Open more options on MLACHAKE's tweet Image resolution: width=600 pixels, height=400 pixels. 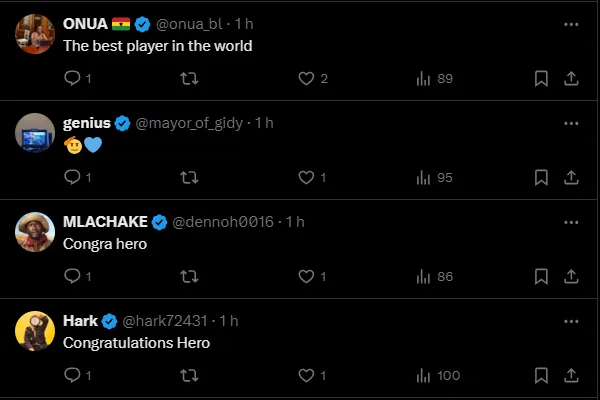click(x=571, y=222)
